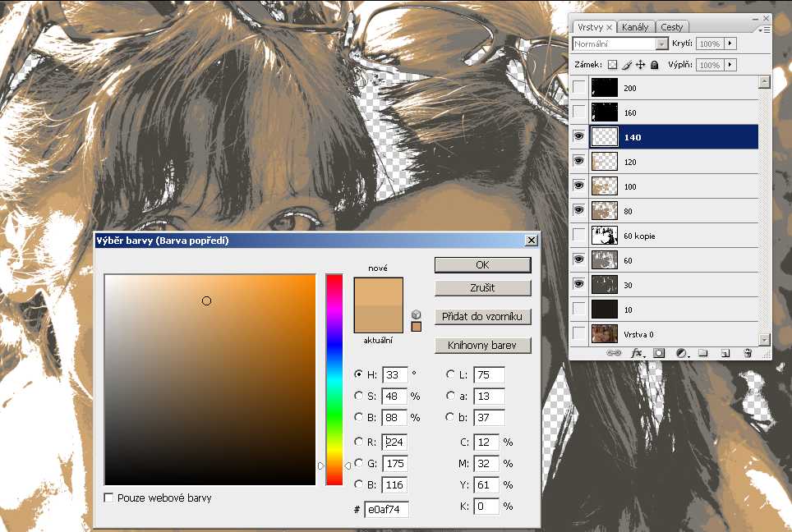
Task: Confirm color with the OK button
Action: [482, 265]
